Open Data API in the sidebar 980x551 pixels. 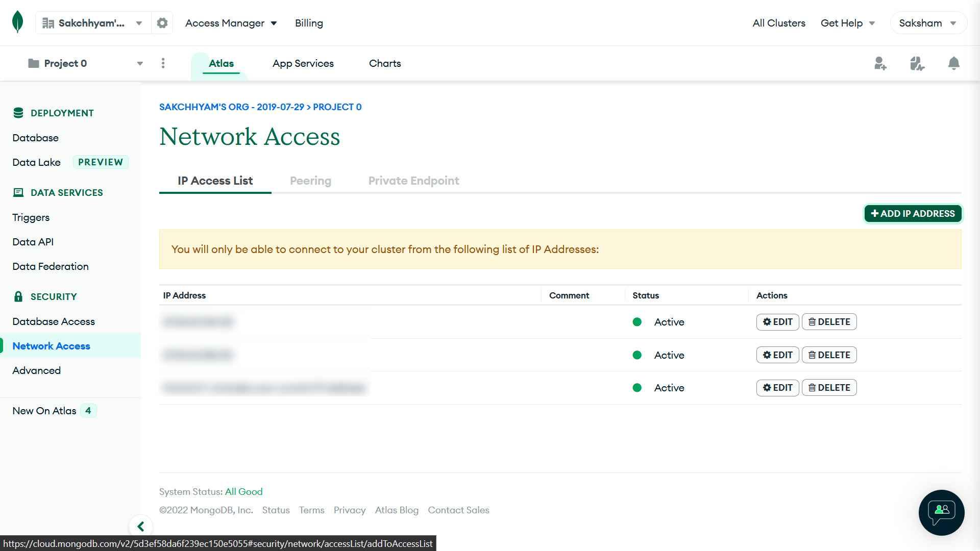(33, 242)
